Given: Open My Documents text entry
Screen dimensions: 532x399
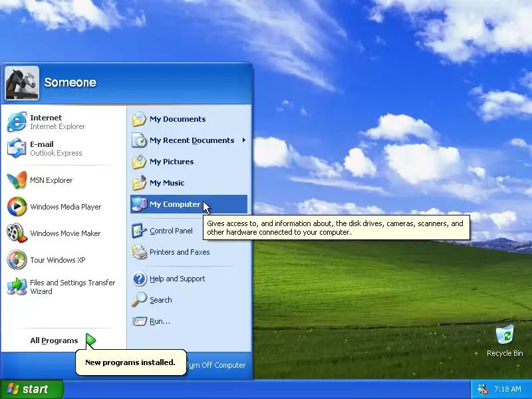Looking at the screenshot, I should 178,119.
